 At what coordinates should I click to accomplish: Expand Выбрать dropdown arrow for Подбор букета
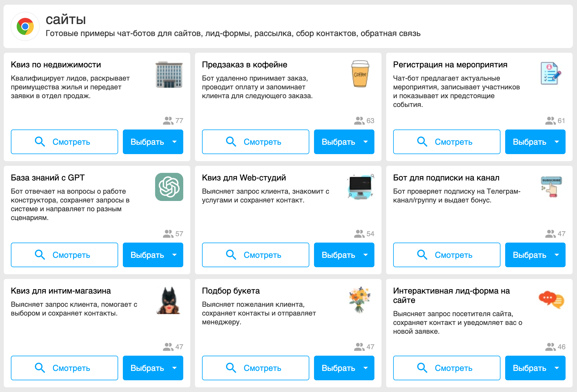tap(366, 368)
